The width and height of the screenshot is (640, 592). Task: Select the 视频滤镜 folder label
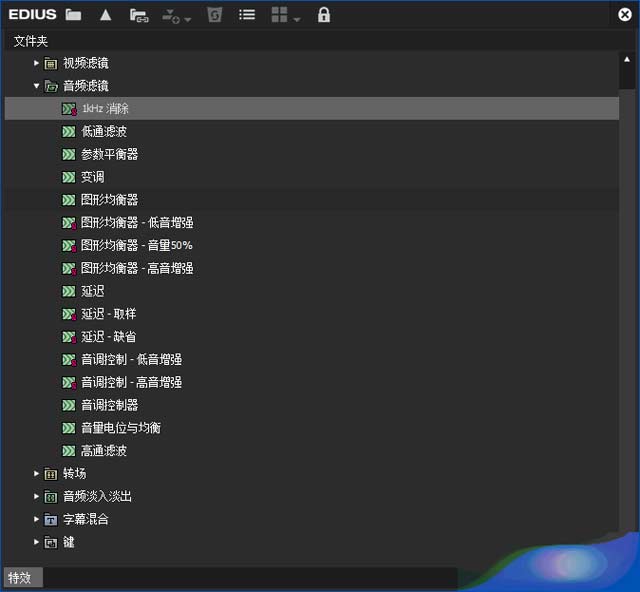point(86,63)
